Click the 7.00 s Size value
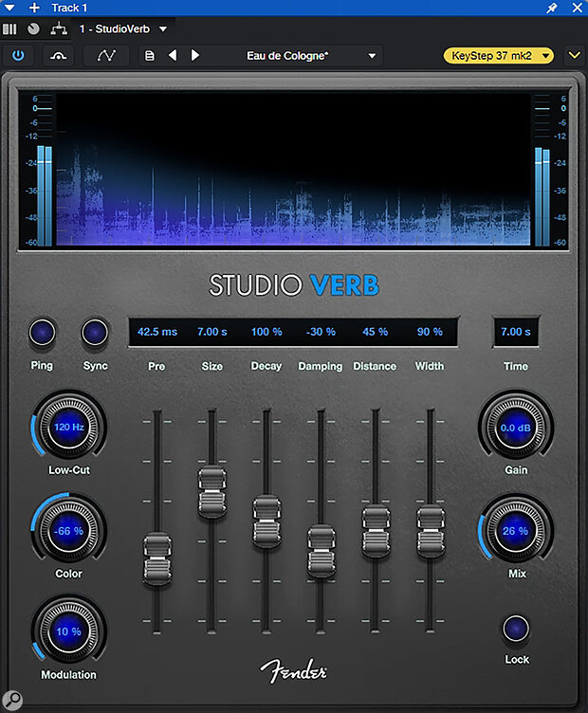Image resolution: width=588 pixels, height=713 pixels. (211, 332)
